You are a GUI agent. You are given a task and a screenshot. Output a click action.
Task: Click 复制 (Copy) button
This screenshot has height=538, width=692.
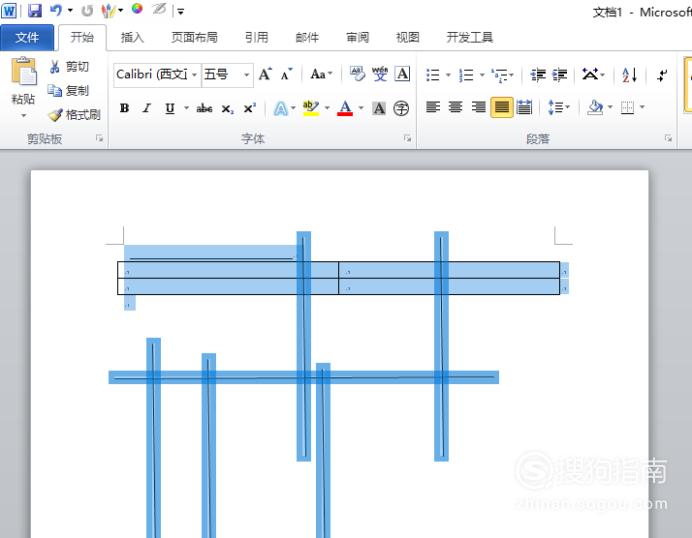tap(69, 90)
